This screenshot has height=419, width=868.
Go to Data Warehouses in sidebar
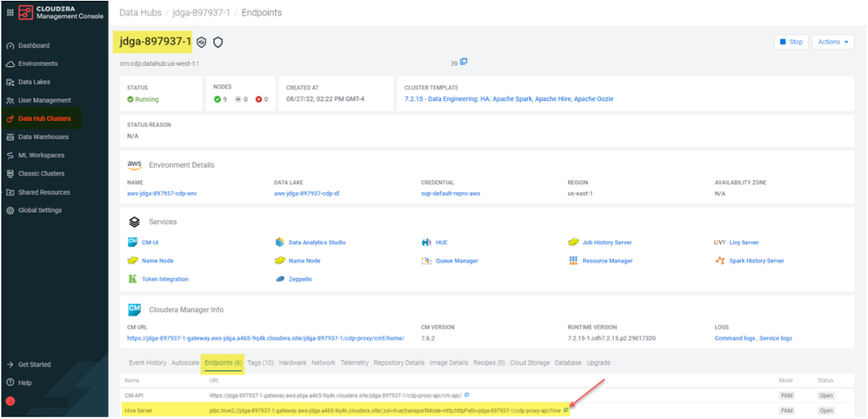tap(43, 136)
